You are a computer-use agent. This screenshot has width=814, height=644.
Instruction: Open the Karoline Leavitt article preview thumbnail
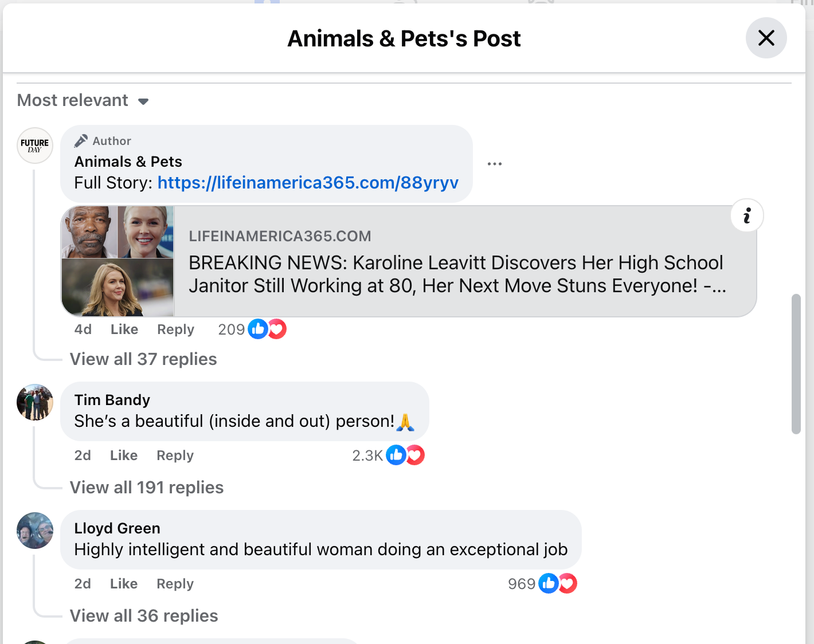point(118,261)
